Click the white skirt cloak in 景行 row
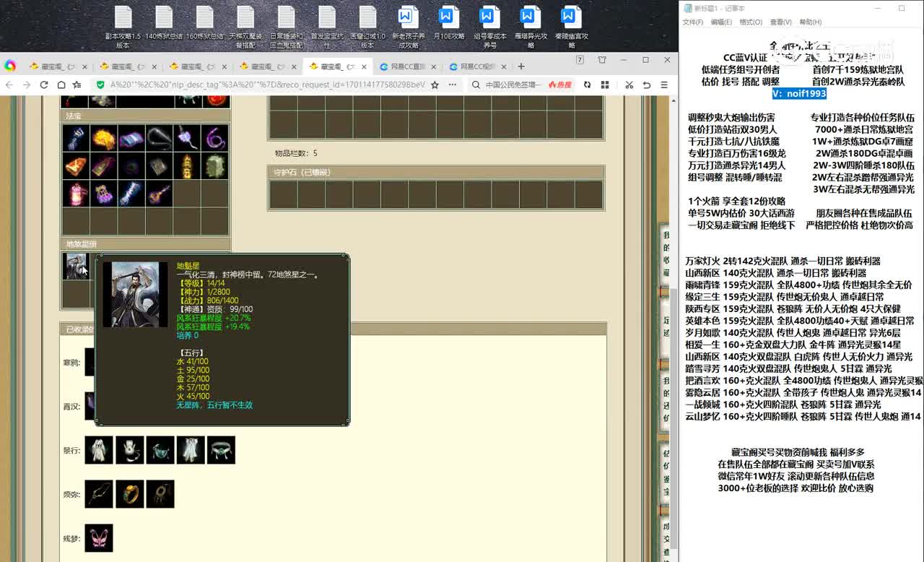This screenshot has width=924, height=562. pos(191,450)
